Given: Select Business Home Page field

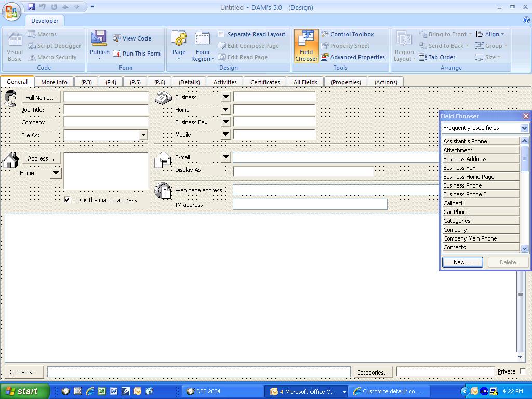Looking at the screenshot, I should (481, 177).
